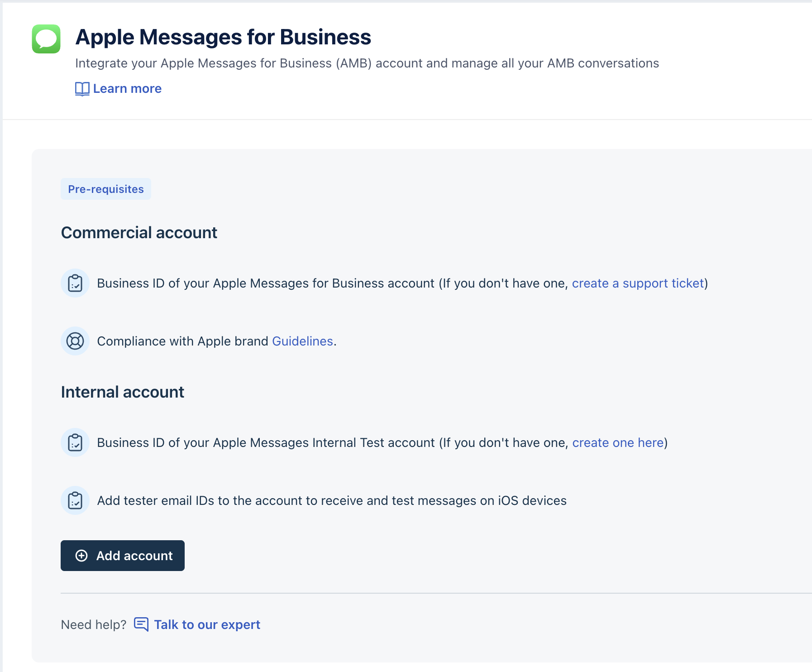Click the plus circle icon in Add account
Image resolution: width=812 pixels, height=672 pixels.
tap(81, 556)
